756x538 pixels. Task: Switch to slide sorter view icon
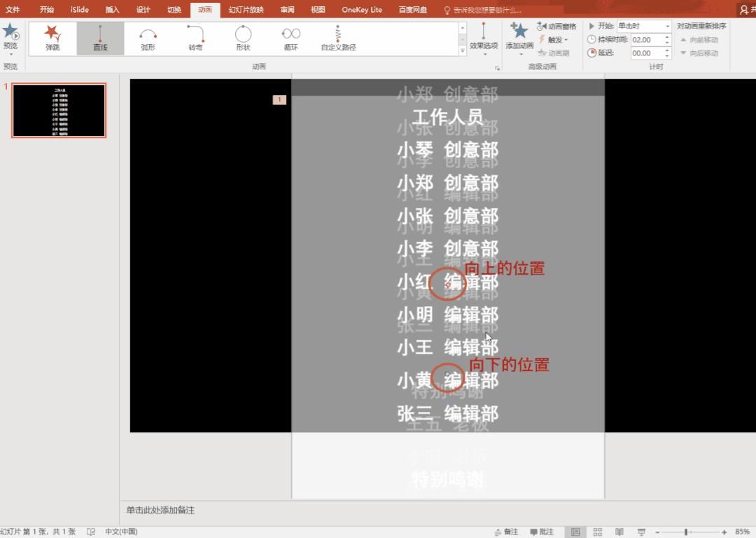(598, 531)
